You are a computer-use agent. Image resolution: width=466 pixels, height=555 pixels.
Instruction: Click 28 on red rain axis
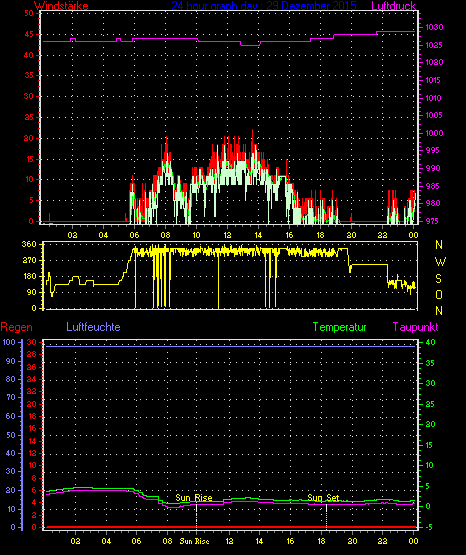(31, 355)
